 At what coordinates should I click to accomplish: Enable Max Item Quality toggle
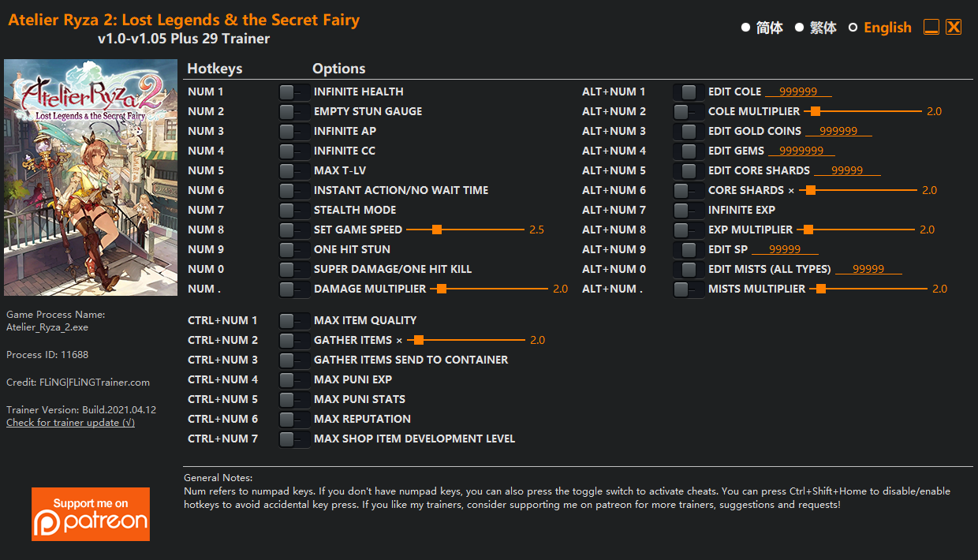294,321
